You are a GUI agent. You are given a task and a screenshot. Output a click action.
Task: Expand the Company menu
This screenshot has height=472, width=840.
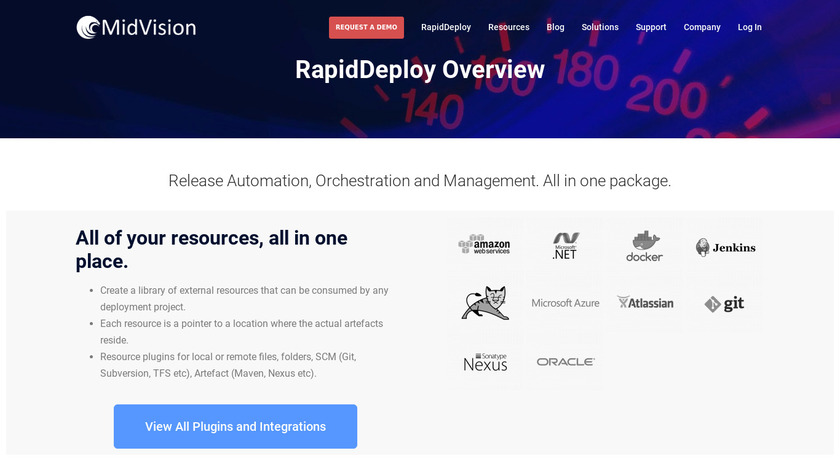click(702, 28)
